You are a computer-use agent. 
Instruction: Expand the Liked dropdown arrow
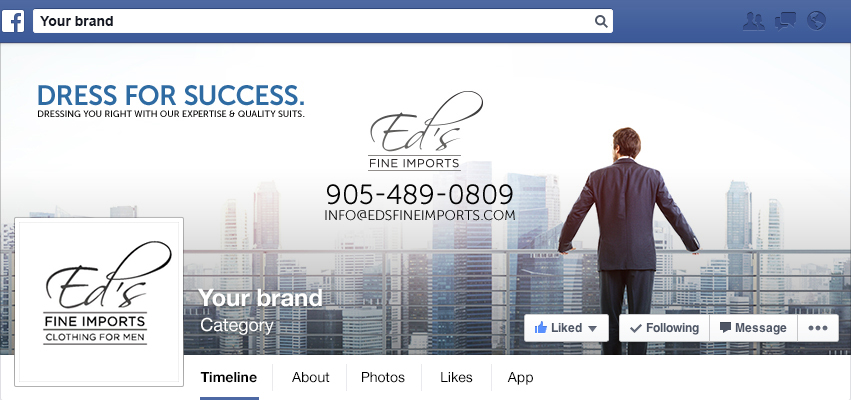(x=592, y=329)
